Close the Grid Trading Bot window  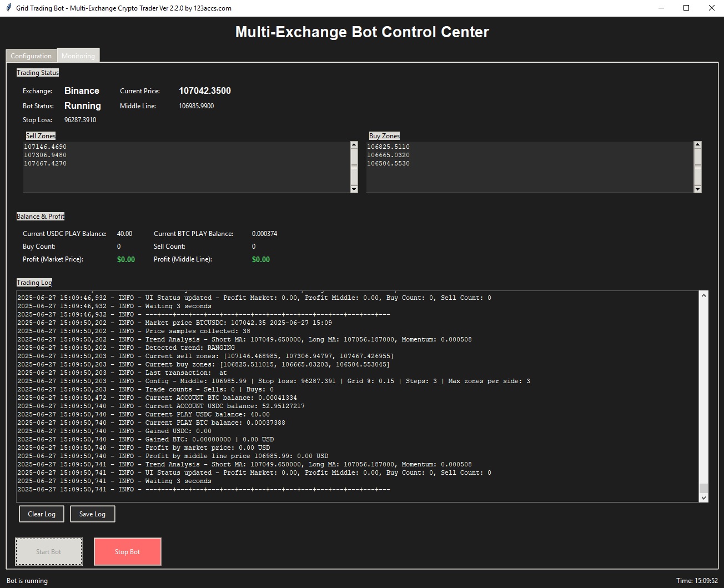coord(712,8)
